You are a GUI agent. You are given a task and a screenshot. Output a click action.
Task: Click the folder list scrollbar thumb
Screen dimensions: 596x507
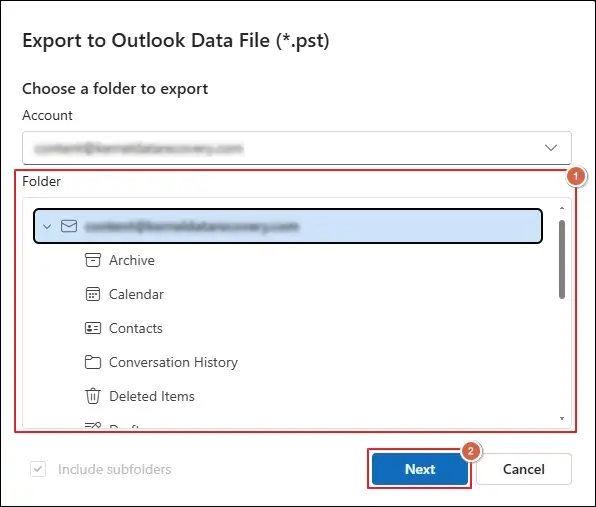pyautogui.click(x=562, y=260)
